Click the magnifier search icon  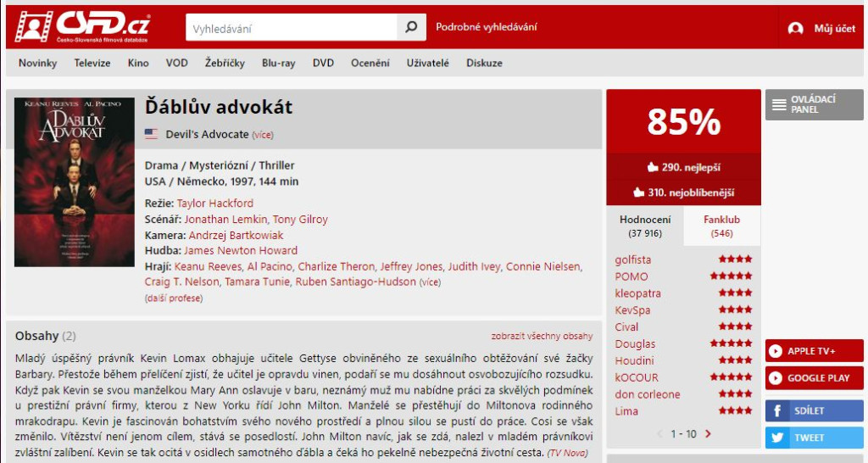[x=411, y=27]
